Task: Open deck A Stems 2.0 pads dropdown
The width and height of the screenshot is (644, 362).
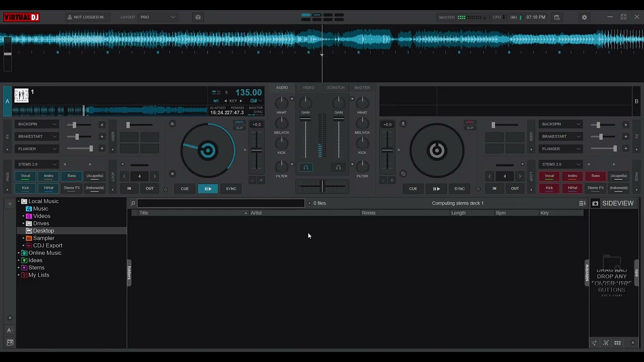Action: pos(38,164)
